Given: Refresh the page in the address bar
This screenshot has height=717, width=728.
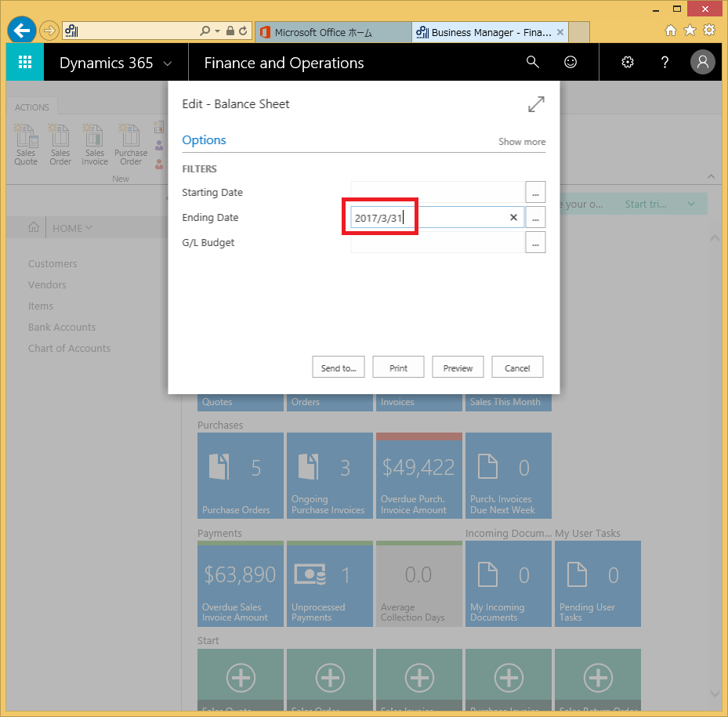Looking at the screenshot, I should (x=243, y=31).
